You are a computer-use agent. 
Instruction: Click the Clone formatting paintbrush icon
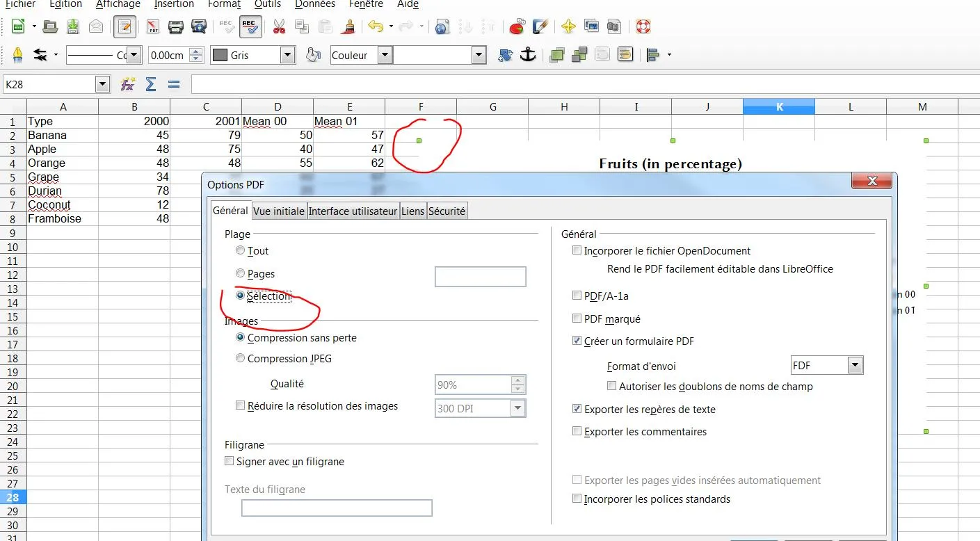[x=349, y=27]
